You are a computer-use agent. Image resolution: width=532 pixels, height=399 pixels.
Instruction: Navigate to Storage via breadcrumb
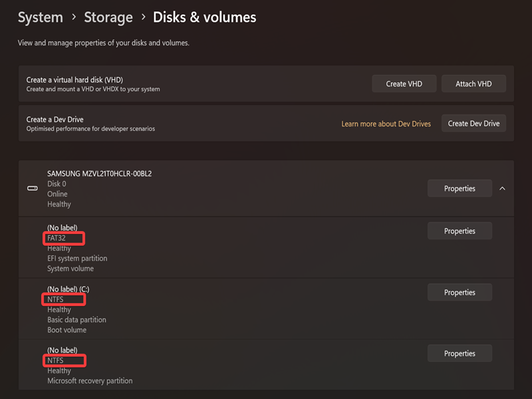tap(108, 17)
